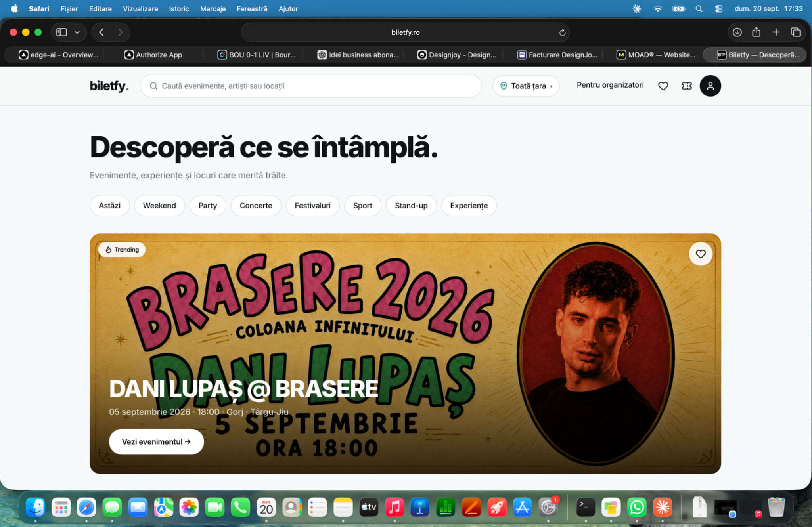The width and height of the screenshot is (812, 527).
Task: Focus the event search field
Action: [310, 86]
